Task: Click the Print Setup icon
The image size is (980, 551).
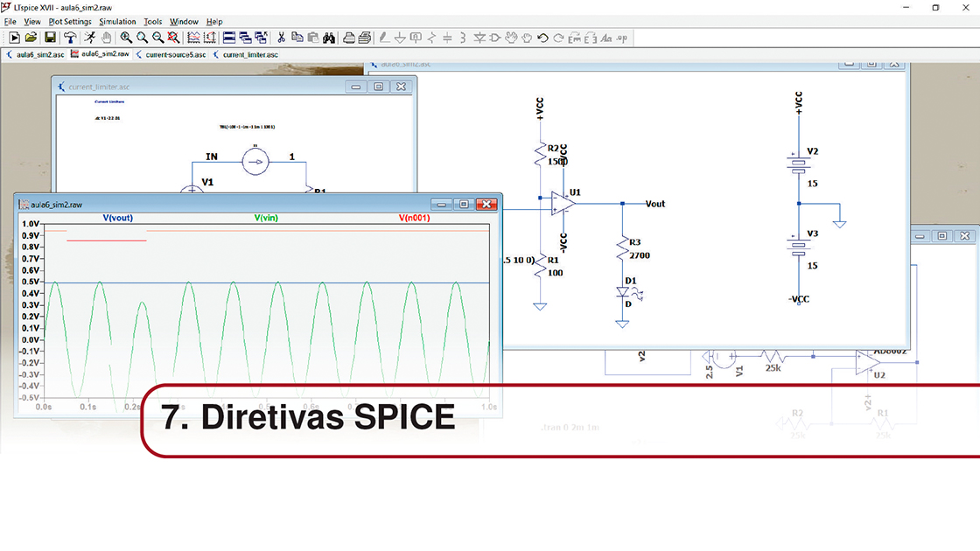Action: (349, 38)
